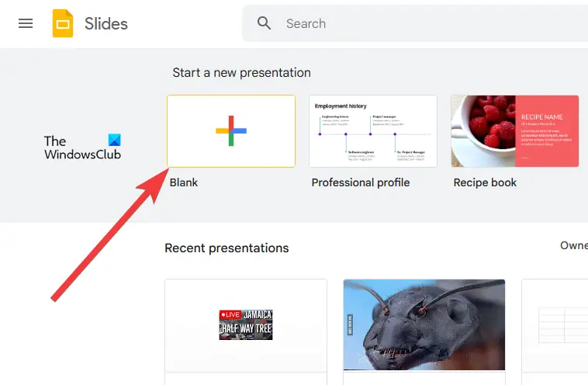Viewport: 588px width, 385px height.
Task: Click the "Slides" app title text
Action: [106, 23]
